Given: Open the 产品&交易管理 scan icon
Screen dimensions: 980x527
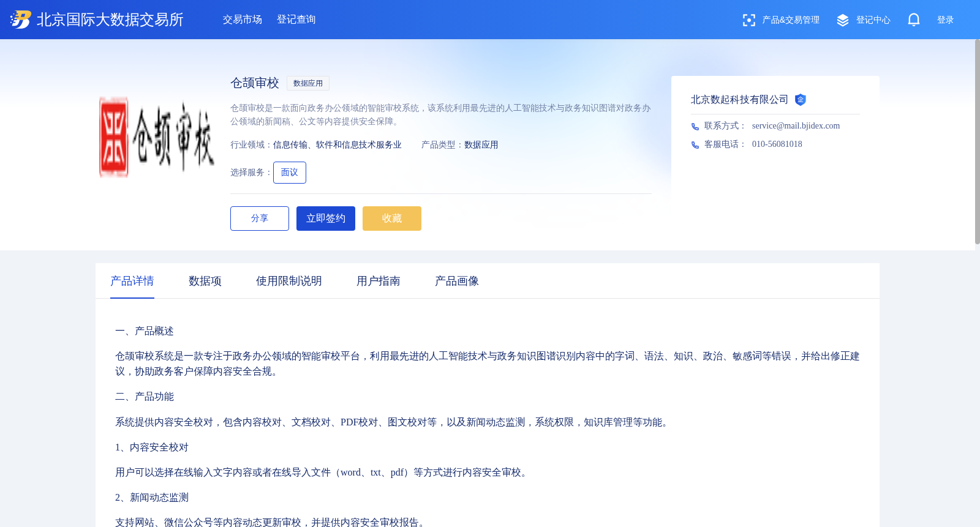Looking at the screenshot, I should pyautogui.click(x=748, y=20).
